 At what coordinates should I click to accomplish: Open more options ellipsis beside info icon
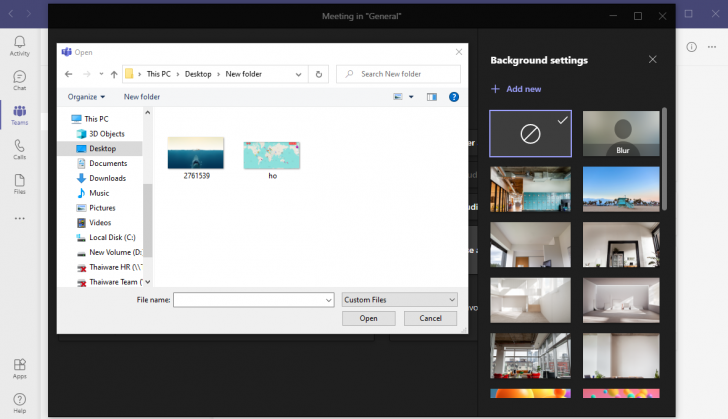point(712,47)
